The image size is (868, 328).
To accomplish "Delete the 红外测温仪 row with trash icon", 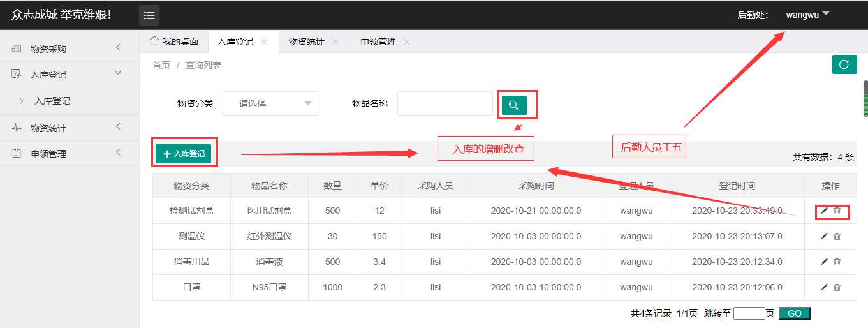I will click(x=837, y=236).
